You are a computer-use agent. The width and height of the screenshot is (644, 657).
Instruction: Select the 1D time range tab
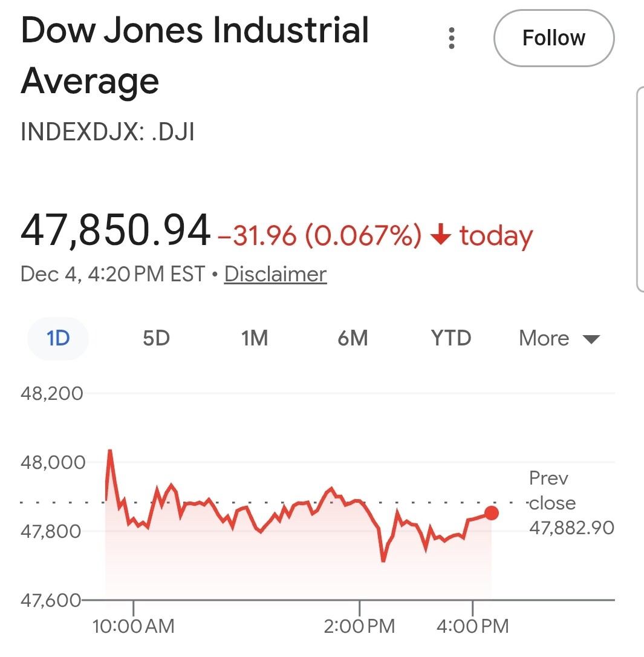pos(58,338)
